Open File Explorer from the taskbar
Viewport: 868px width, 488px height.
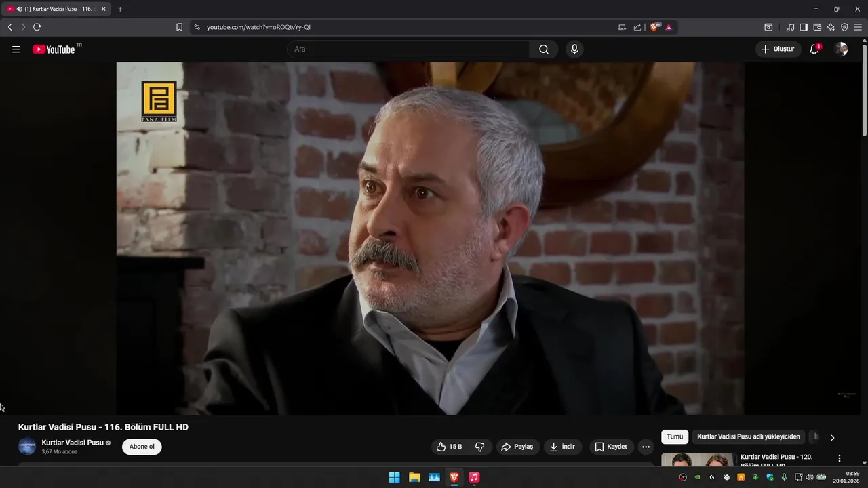414,477
